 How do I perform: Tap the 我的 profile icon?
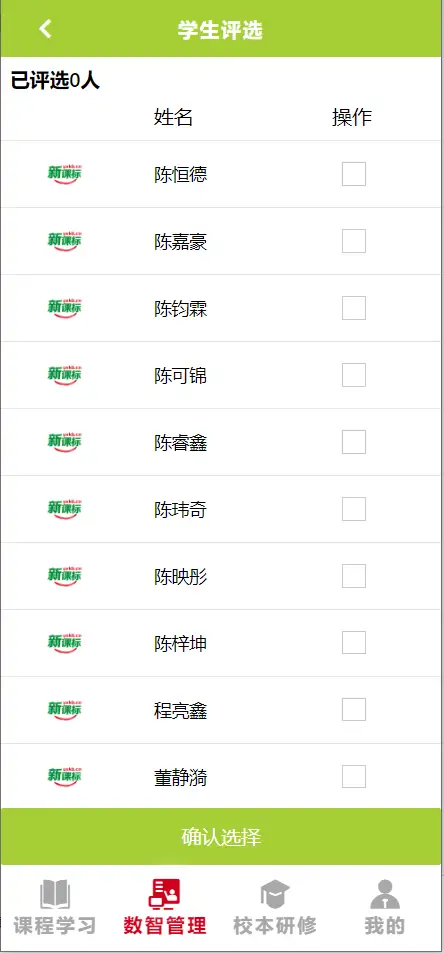coord(385,895)
